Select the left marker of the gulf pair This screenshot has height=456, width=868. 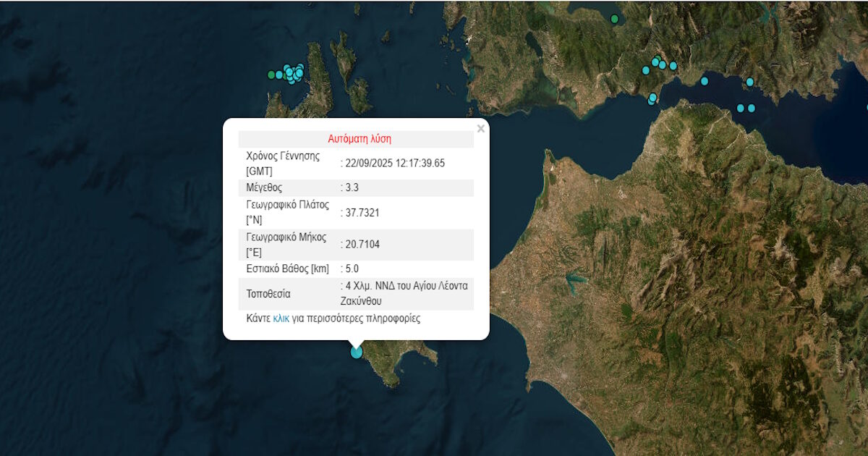point(740,108)
